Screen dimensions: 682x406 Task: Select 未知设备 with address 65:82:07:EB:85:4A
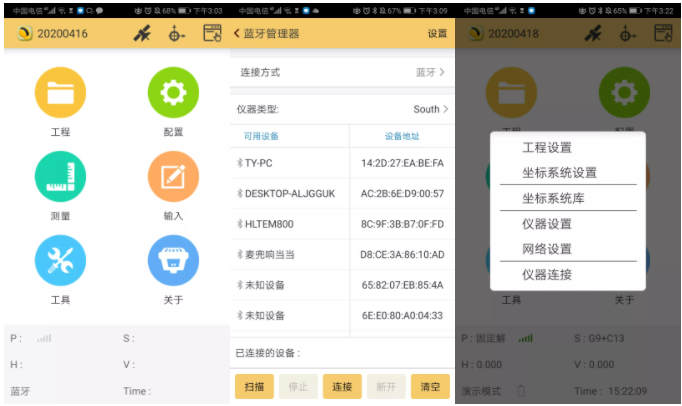tap(261, 285)
